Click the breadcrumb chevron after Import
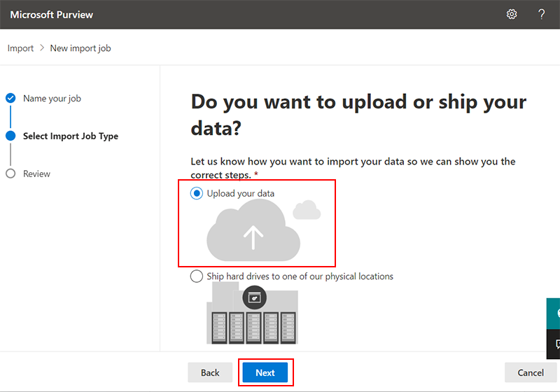 click(42, 48)
